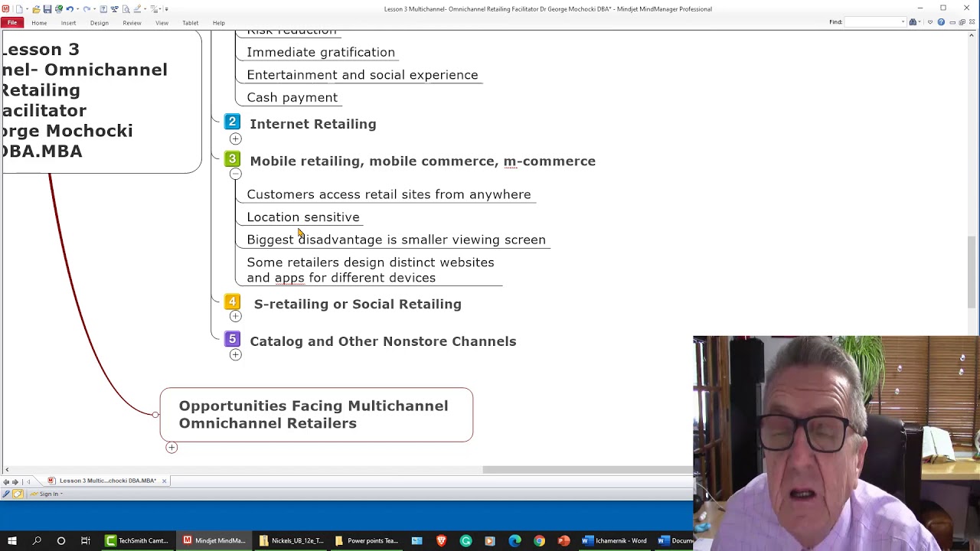Click the Open folder icon
This screenshot has width=980, height=551.
point(36,9)
